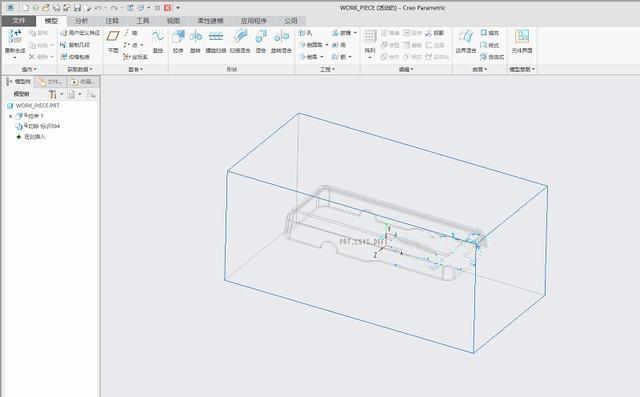Select the Extrude (拉伸) tool

178,41
